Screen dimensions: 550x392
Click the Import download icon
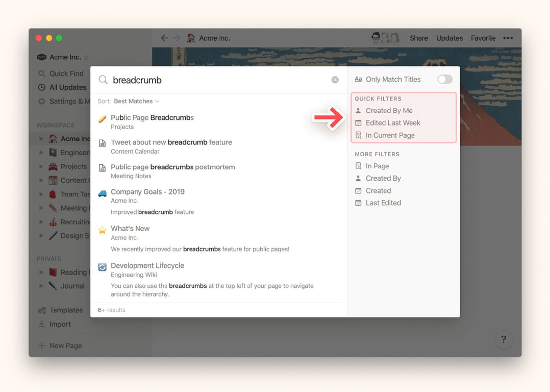click(x=42, y=324)
